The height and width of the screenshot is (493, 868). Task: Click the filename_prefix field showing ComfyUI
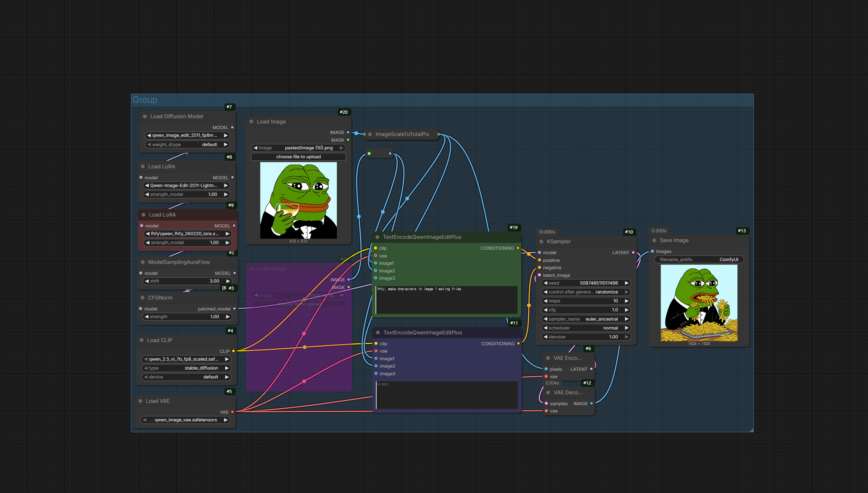tap(699, 260)
